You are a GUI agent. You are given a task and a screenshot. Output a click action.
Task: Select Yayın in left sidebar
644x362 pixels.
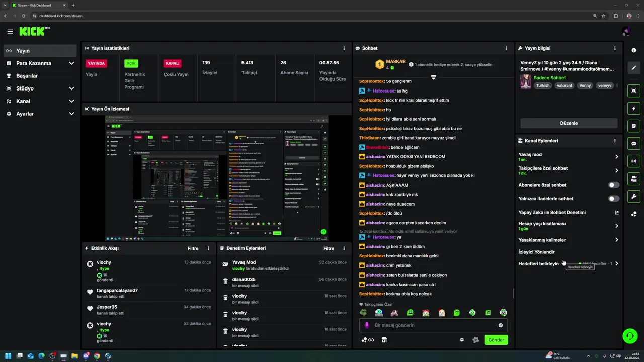point(40,51)
